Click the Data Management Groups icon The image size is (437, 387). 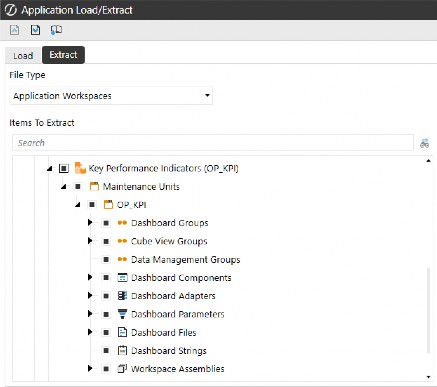click(122, 259)
